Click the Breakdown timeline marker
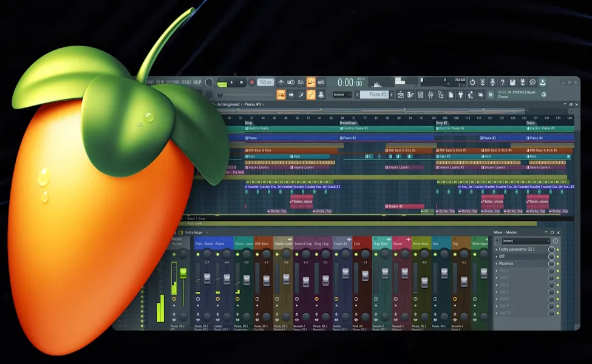 [x=348, y=123]
